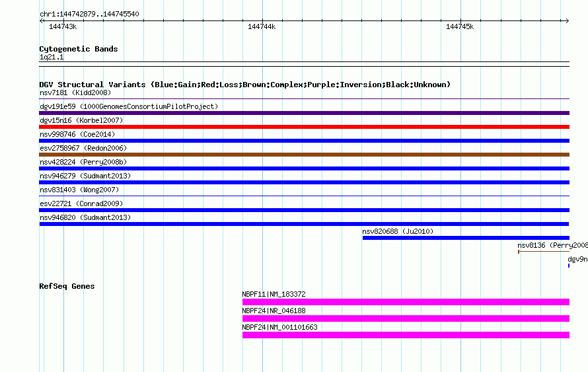Viewport: 588px width, 372px height.
Task: Click the ruler's right end arrow
Action: pyautogui.click(x=567, y=21)
